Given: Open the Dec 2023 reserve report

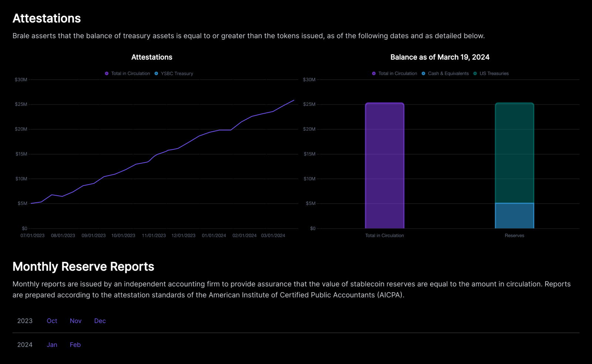Looking at the screenshot, I should (100, 321).
